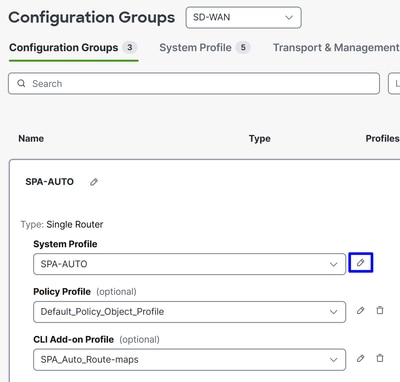Open the SPA_Auto_Route-maps dropdown
400x382 pixels.
(x=189, y=360)
